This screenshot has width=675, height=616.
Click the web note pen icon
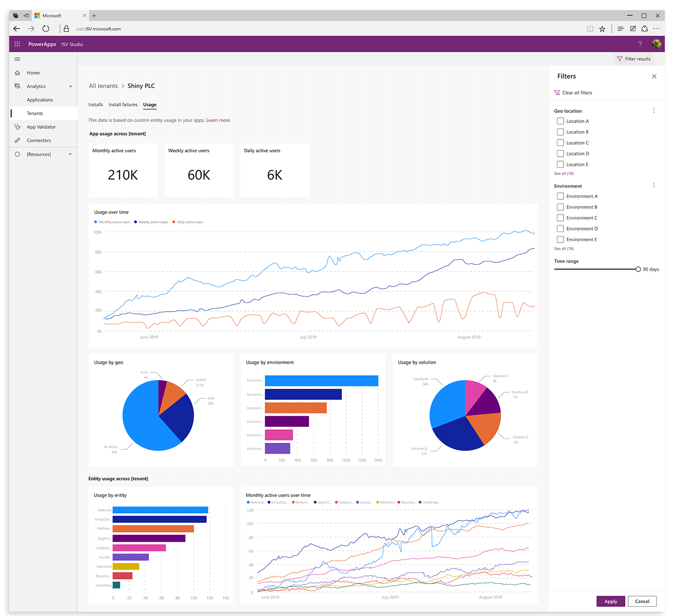click(633, 29)
